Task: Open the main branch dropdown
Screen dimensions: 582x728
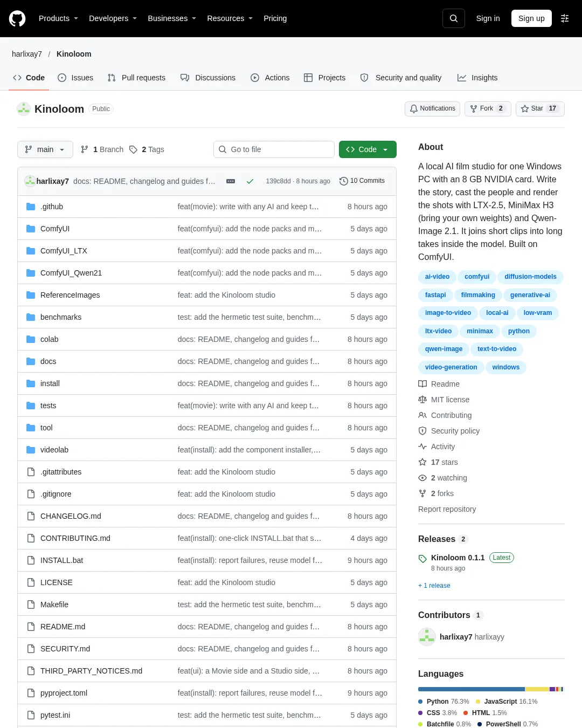Action: 45,149
